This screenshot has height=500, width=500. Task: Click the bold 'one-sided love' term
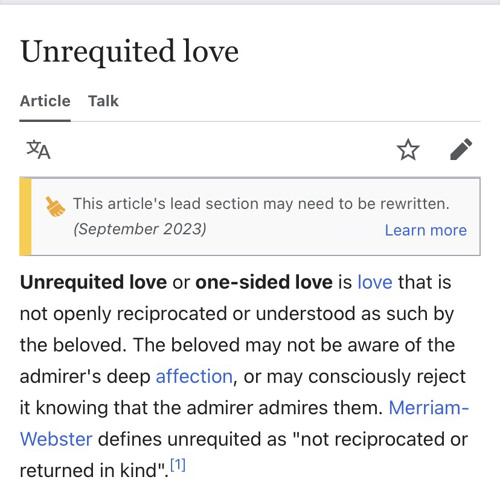264,282
